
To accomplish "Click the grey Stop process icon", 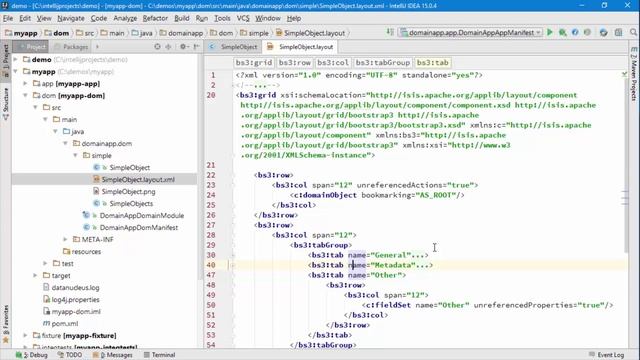I will click(587, 32).
